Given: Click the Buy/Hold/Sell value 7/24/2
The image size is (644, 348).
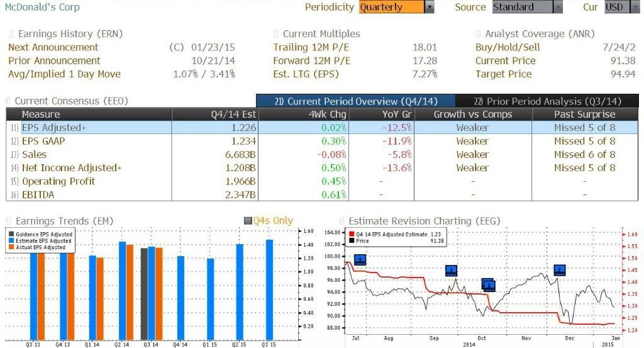Looking at the screenshot, I should (619, 47).
